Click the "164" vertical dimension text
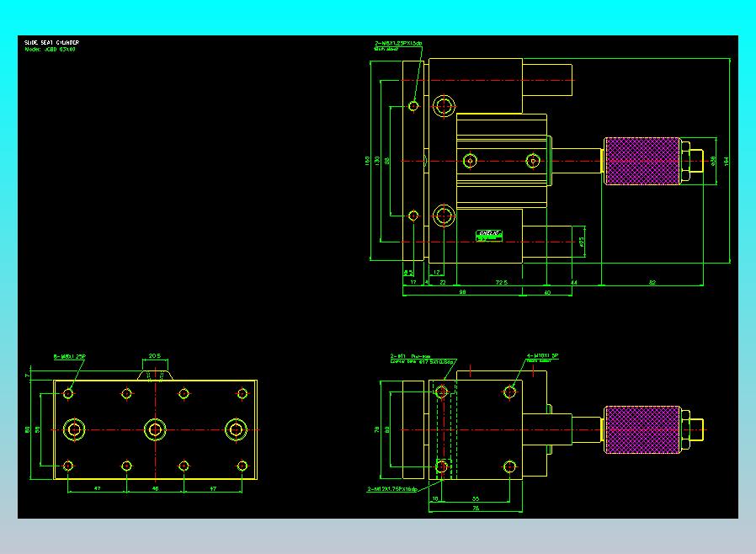Viewport: 756px width, 554px height. click(x=726, y=161)
